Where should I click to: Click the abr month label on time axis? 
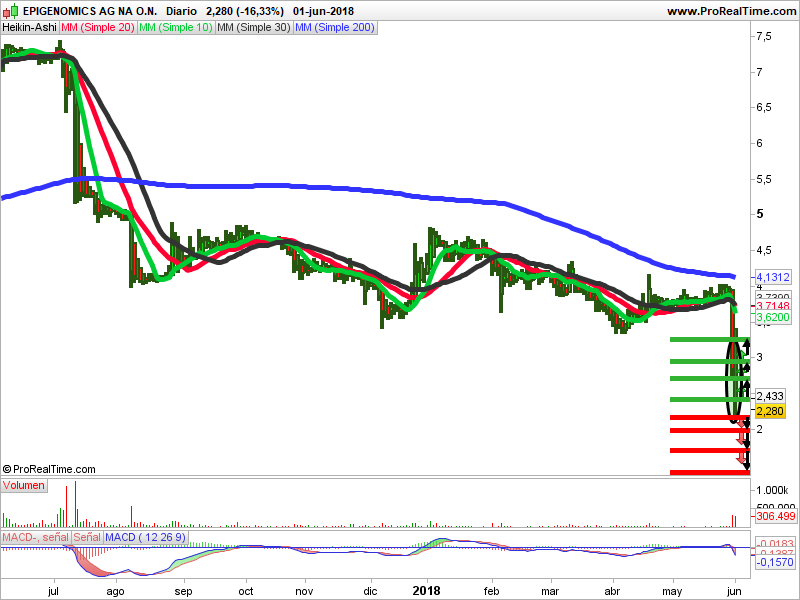tap(612, 591)
